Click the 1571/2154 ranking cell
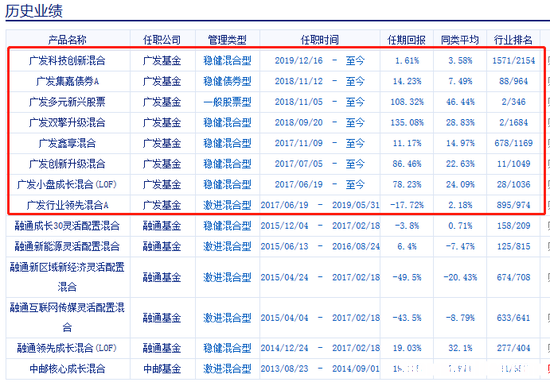 click(x=514, y=61)
